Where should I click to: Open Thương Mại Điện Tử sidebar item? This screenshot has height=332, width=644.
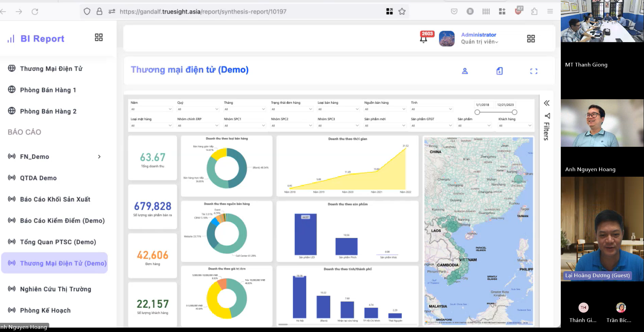coord(51,69)
